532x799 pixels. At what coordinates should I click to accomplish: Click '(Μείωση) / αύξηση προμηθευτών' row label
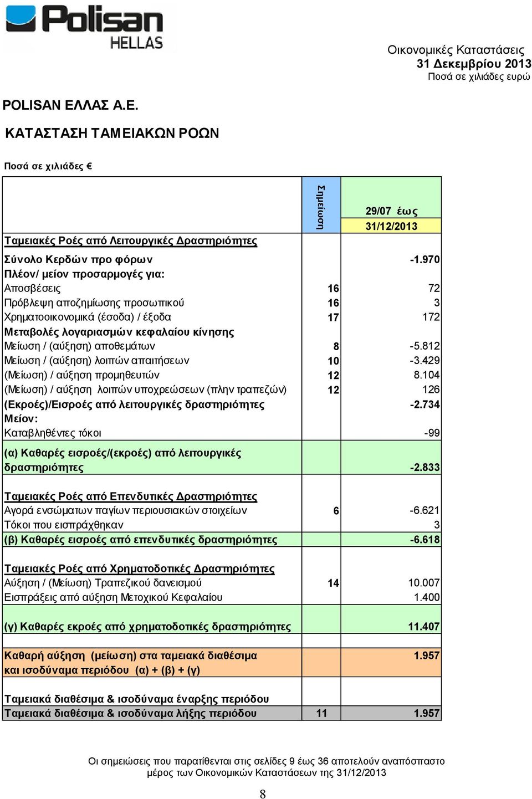point(82,375)
